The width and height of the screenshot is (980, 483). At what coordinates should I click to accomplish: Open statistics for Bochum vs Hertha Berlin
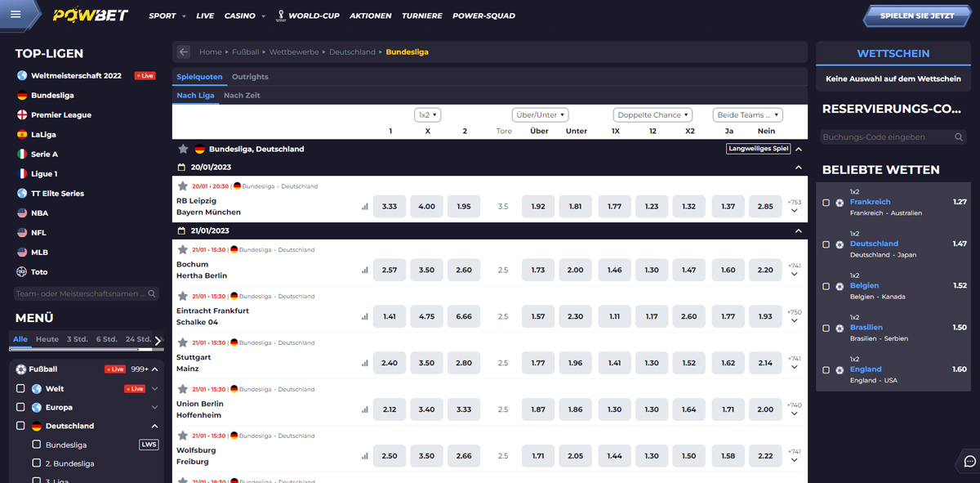[x=365, y=271]
